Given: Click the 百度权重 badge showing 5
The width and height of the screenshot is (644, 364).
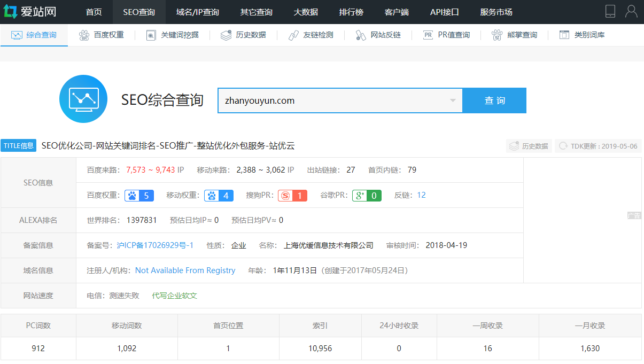Looking at the screenshot, I should 139,196.
